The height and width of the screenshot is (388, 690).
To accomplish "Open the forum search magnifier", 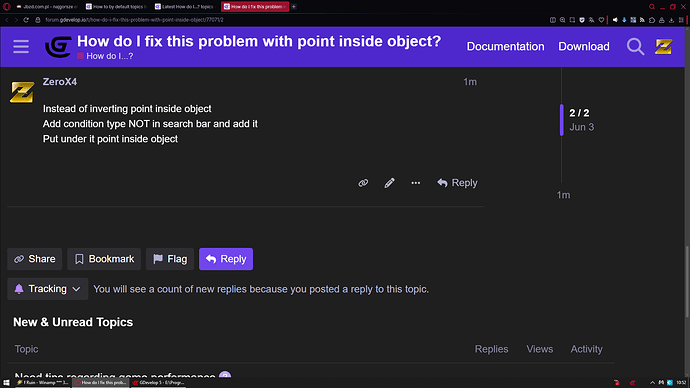I will 635,46.
